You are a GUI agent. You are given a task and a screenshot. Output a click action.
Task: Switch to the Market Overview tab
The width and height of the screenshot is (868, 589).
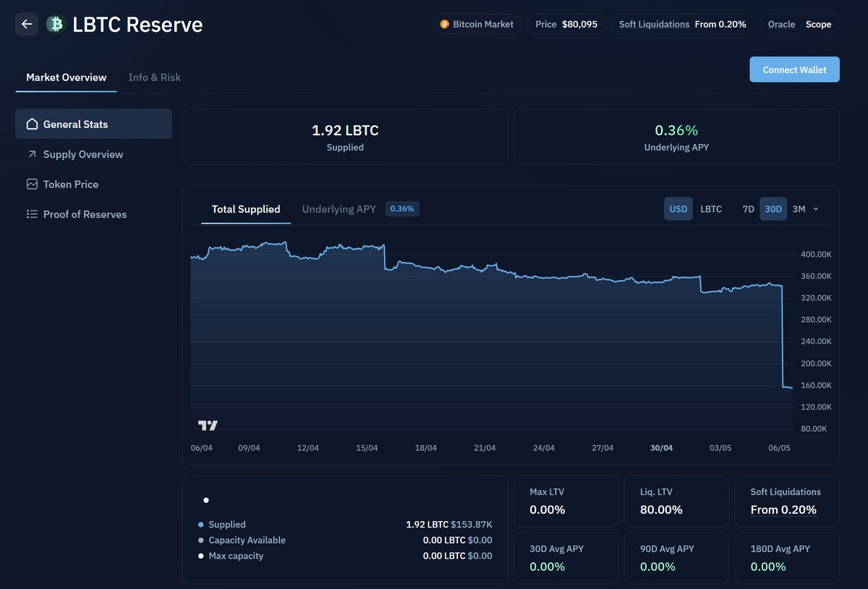(x=66, y=77)
